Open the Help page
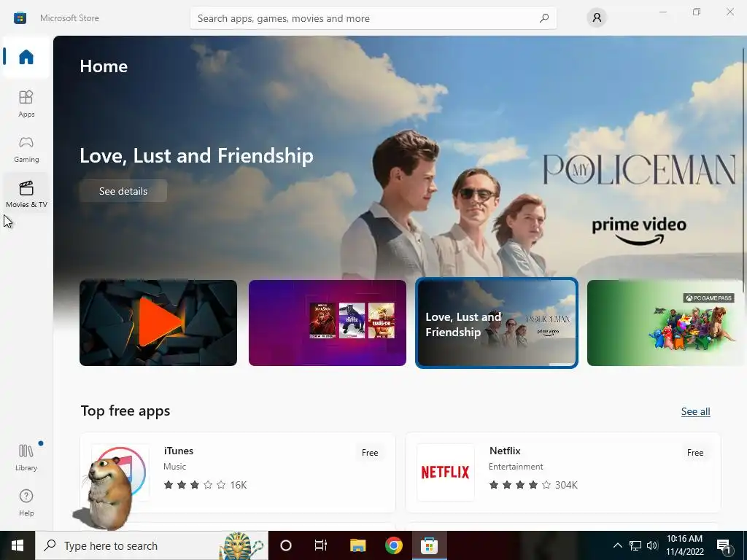Screen dimensions: 747x560 26,502
